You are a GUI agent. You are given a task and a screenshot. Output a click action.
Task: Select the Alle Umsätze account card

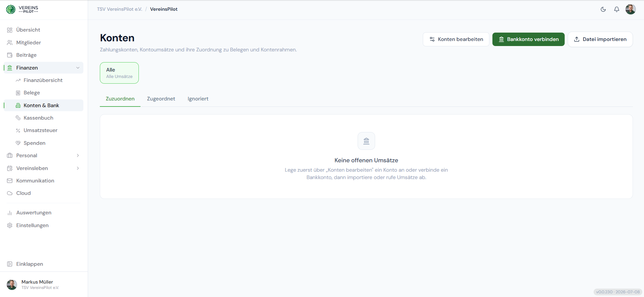(119, 73)
